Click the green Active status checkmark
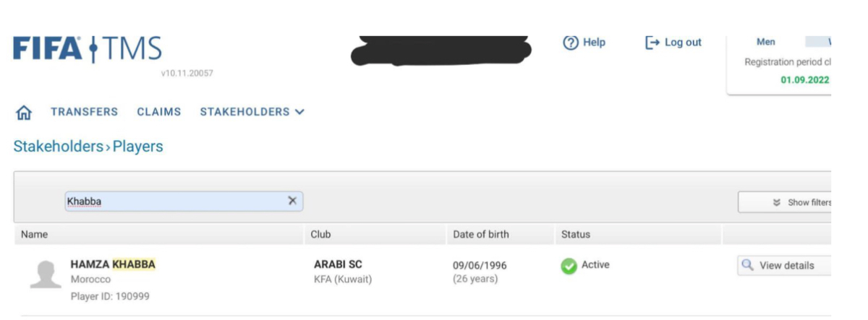868x320 pixels. tap(569, 266)
